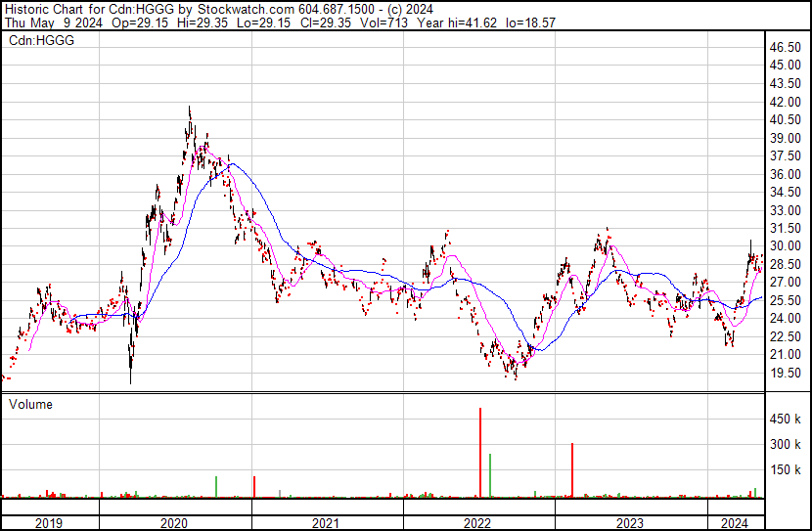Click the 2019 year label on time axis
This screenshot has width=812, height=531.
tap(49, 523)
